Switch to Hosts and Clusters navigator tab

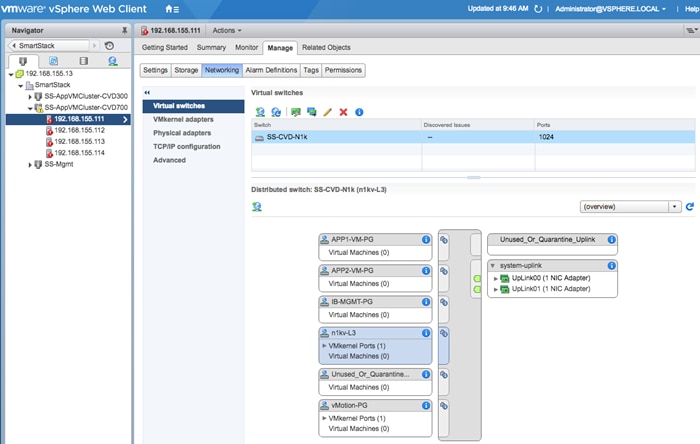23,61
